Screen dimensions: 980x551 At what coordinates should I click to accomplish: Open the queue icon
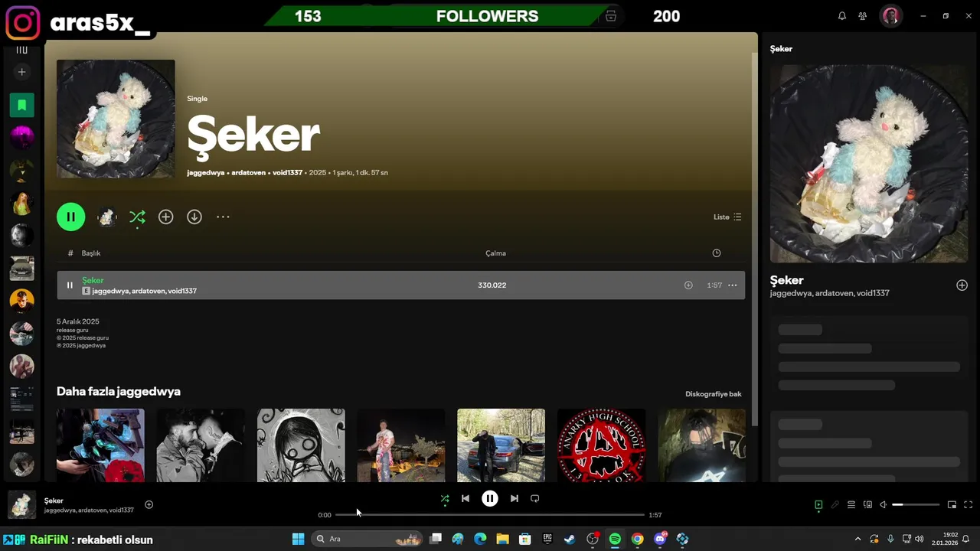pyautogui.click(x=851, y=505)
